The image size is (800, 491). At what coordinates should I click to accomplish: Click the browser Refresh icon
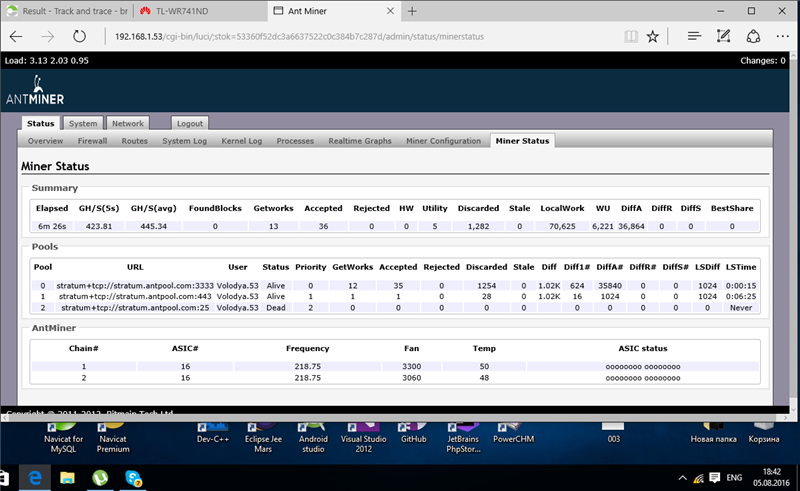tap(79, 36)
